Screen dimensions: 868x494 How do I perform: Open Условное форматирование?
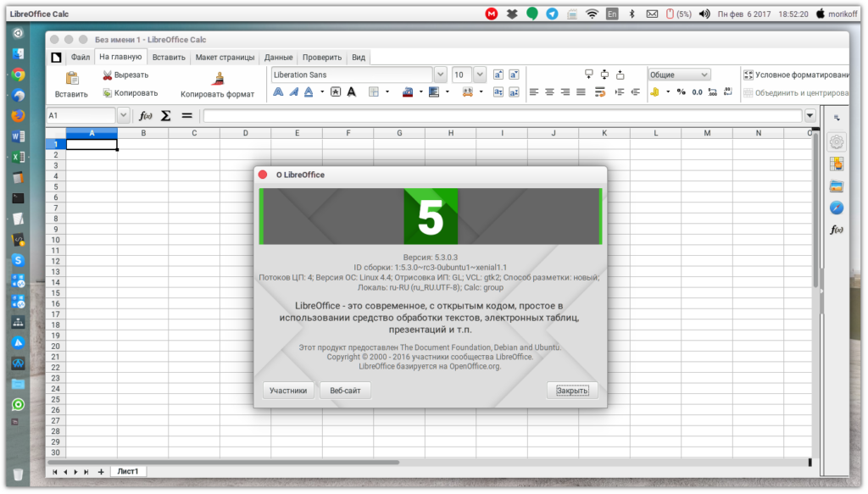click(x=796, y=75)
